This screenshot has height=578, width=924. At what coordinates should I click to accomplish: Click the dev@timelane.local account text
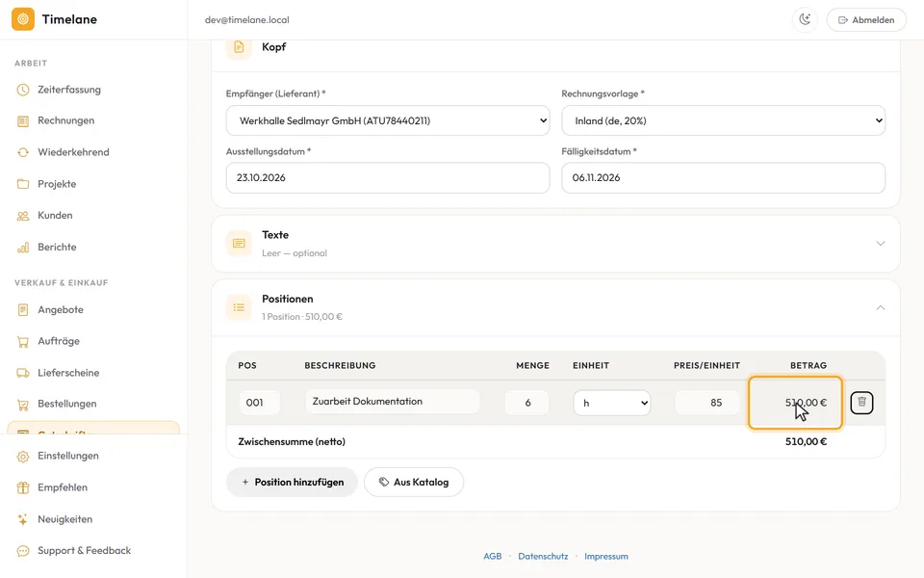coord(247,19)
